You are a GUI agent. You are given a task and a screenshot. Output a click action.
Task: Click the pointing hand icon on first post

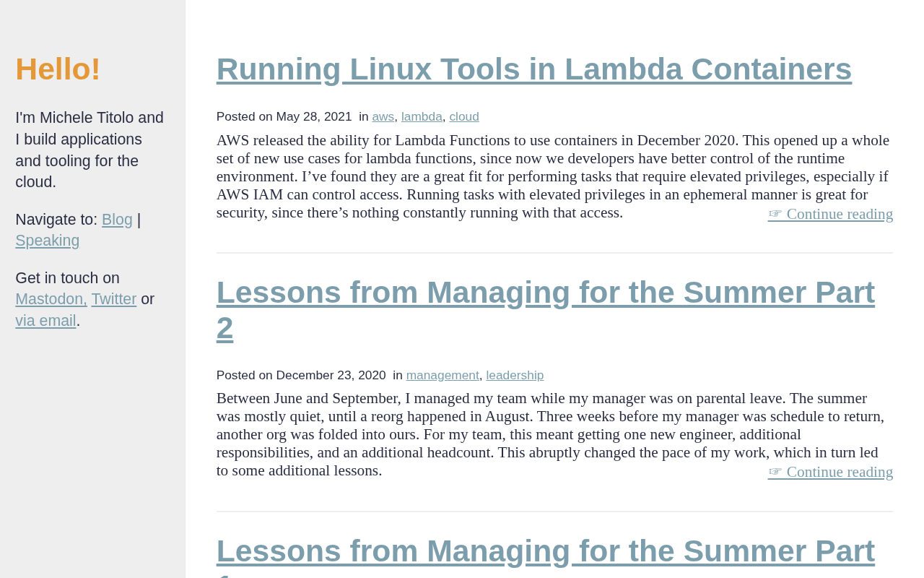pyautogui.click(x=775, y=214)
